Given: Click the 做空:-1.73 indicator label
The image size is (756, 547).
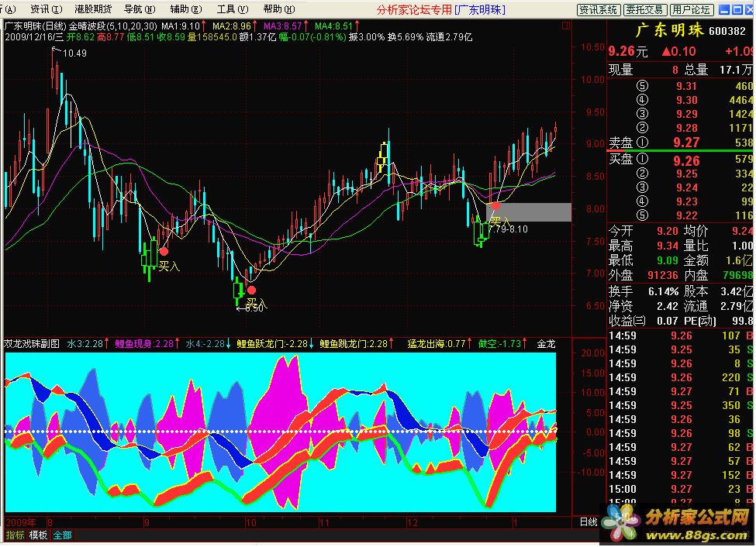Looking at the screenshot, I should pos(502,344).
